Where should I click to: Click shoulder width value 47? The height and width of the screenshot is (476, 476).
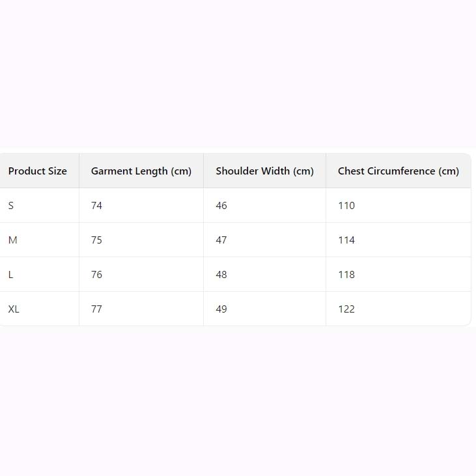(221, 240)
